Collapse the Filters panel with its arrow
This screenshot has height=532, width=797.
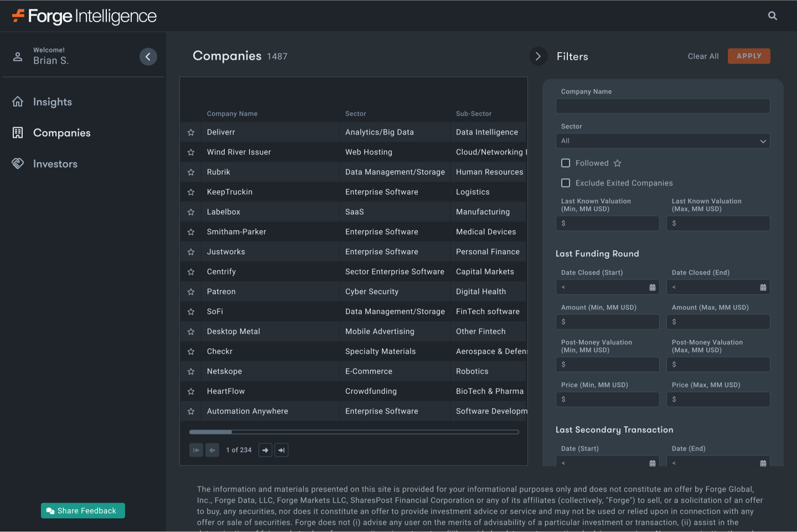coord(538,56)
